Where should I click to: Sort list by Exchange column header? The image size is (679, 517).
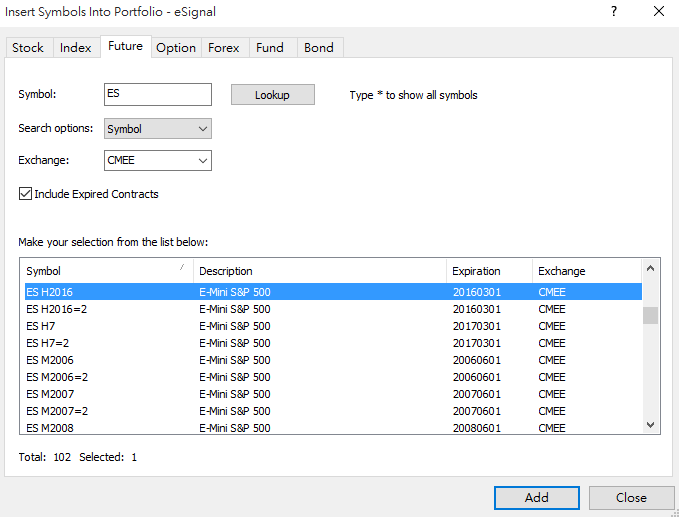[x=586, y=271]
